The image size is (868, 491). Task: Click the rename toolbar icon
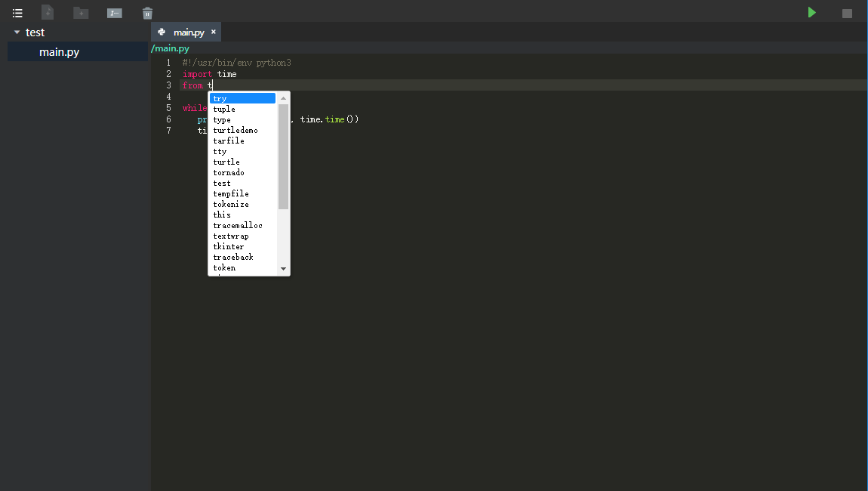click(115, 13)
